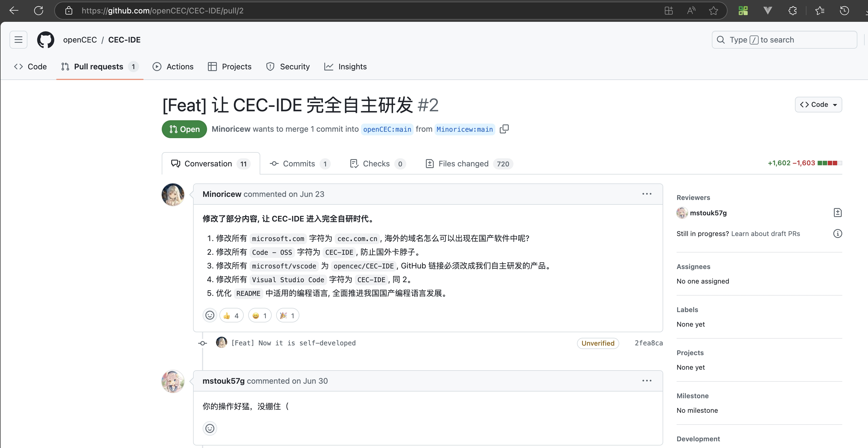Open the browser Extensions puzzle icon

pos(792,10)
